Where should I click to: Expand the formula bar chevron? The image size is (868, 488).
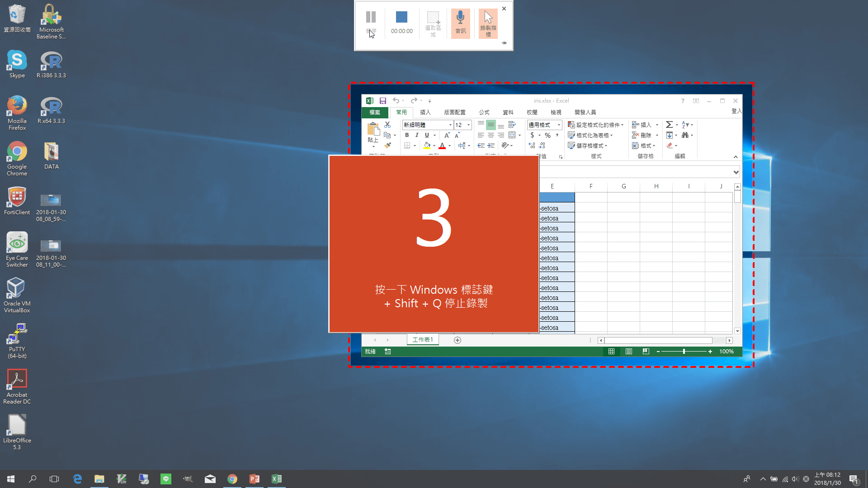736,172
